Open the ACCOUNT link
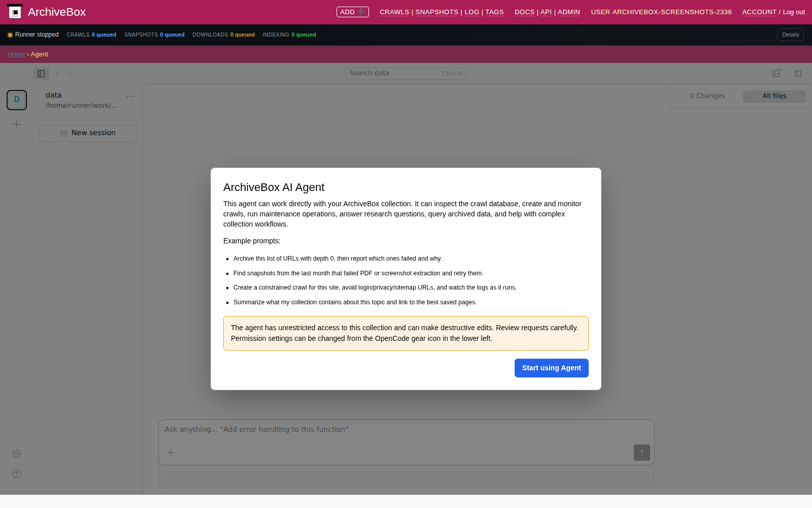 pyautogui.click(x=759, y=12)
